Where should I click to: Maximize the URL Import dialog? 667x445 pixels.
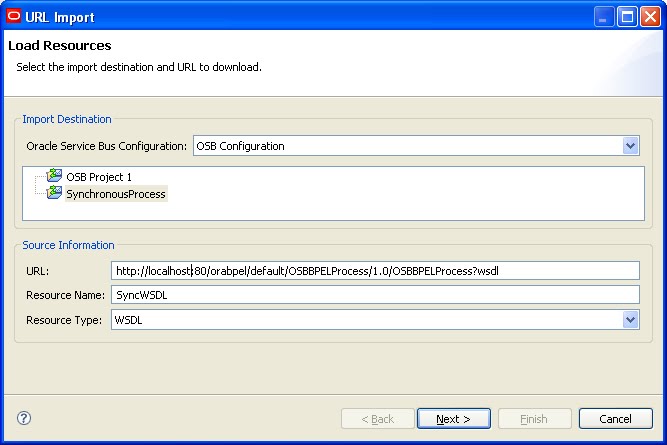[x=627, y=17]
